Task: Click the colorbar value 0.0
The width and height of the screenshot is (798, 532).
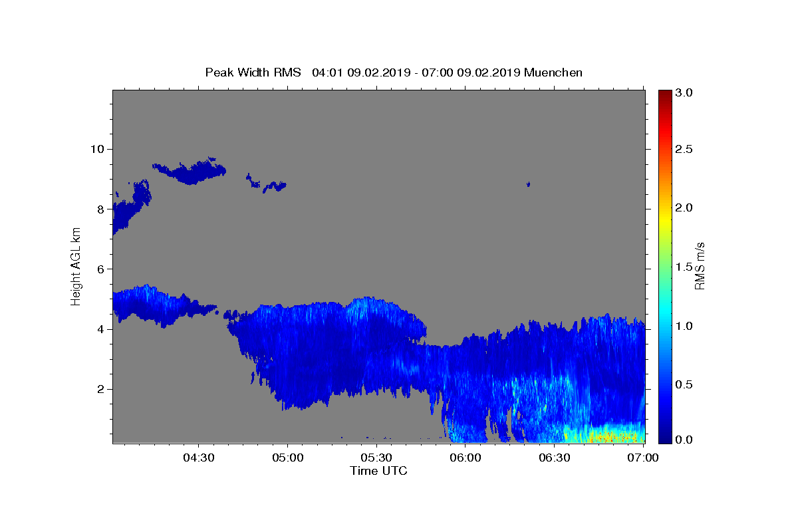Action: pyautogui.click(x=684, y=440)
